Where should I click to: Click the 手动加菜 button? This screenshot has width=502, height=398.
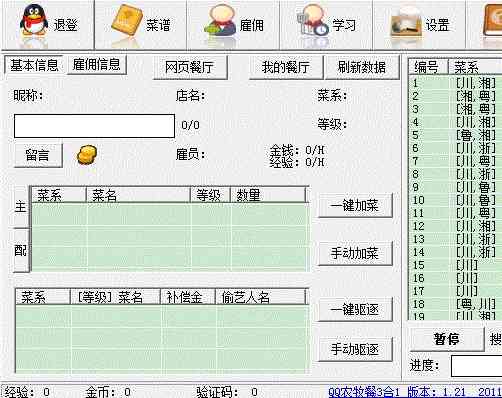click(355, 253)
